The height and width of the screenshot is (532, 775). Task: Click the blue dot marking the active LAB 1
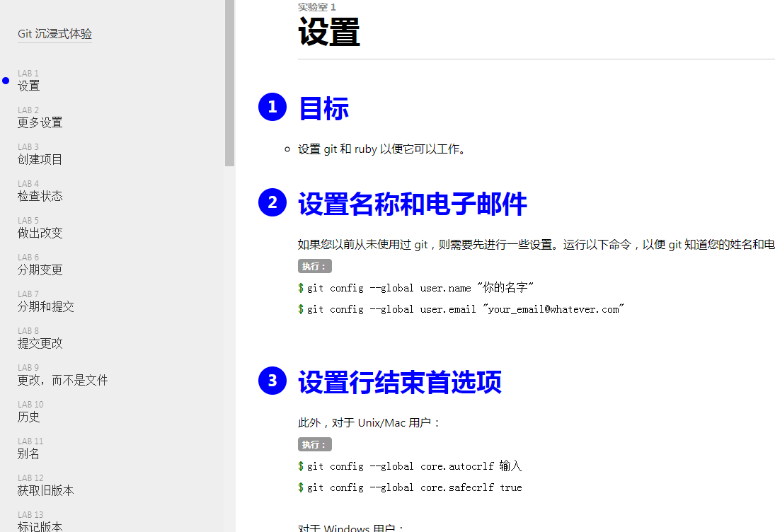tap(6, 81)
